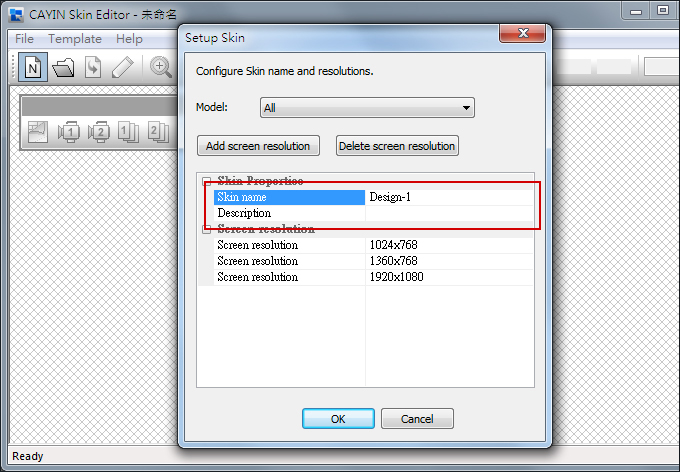Click the stacked pages 1 icon
The height and width of the screenshot is (472, 680).
pos(129,131)
